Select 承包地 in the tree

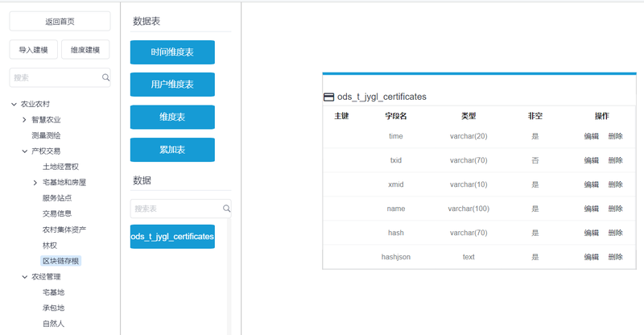point(53,308)
